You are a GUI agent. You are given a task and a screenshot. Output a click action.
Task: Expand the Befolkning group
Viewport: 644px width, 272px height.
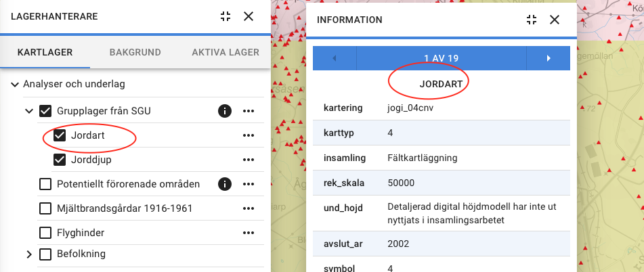click(29, 254)
